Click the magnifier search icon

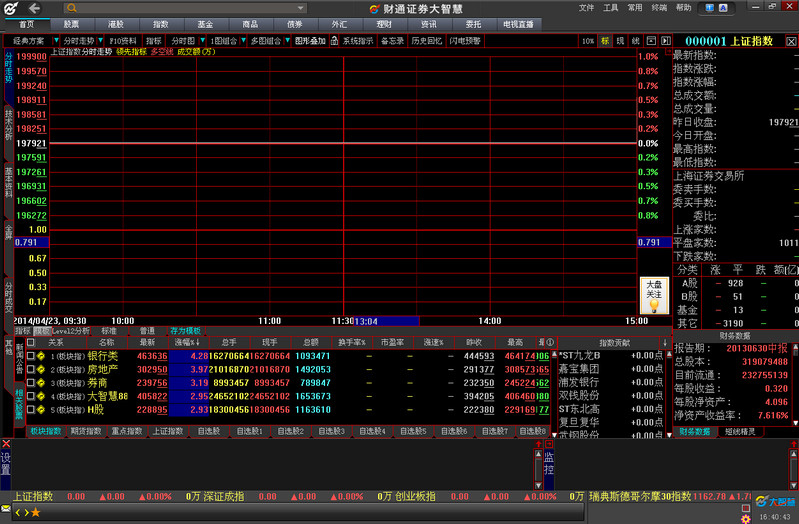72,8
